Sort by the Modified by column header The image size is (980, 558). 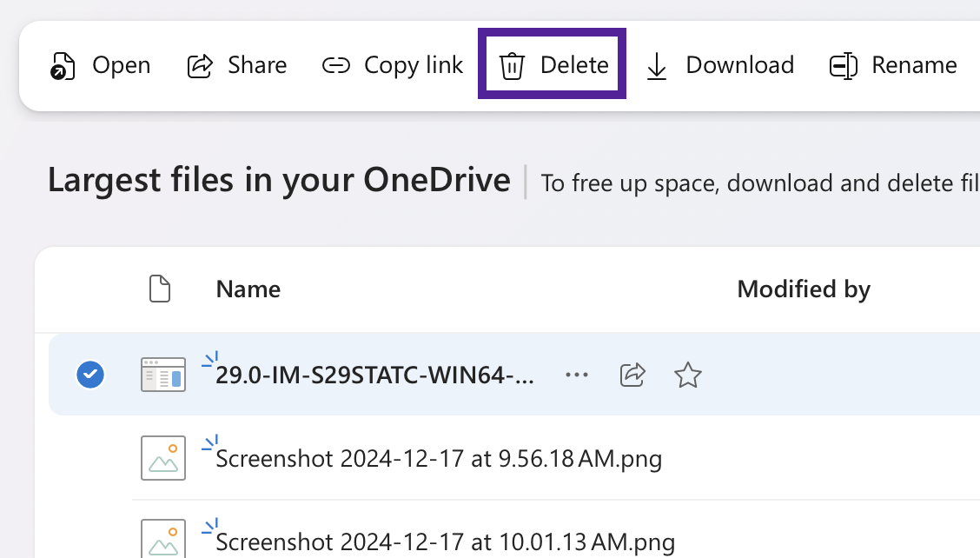click(804, 289)
